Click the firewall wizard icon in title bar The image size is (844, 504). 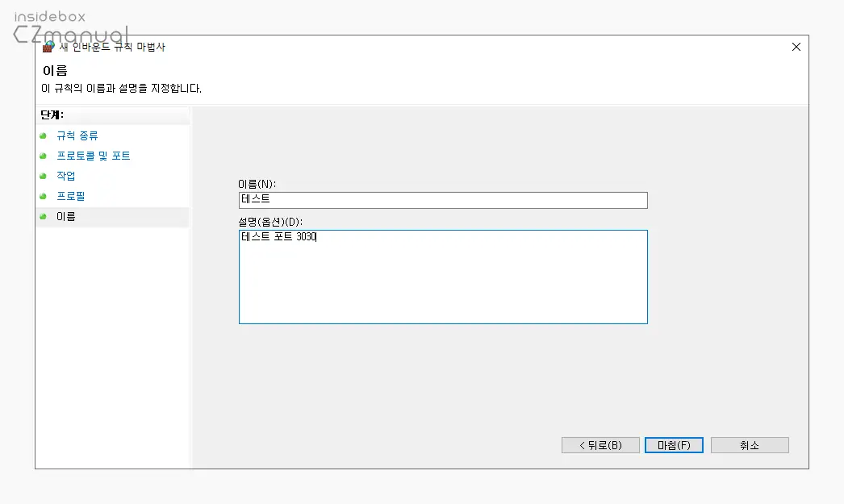(48, 47)
